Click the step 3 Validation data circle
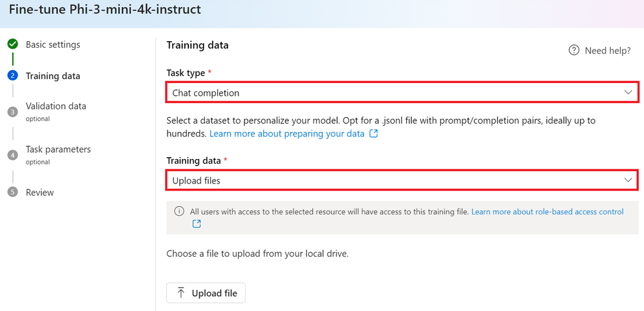The image size is (644, 311). (x=12, y=111)
